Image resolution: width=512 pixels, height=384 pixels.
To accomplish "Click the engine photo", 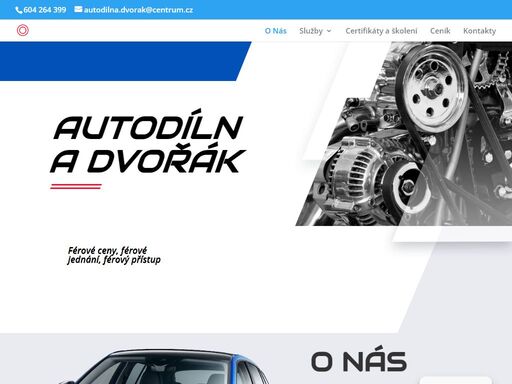I will [x=404, y=134].
